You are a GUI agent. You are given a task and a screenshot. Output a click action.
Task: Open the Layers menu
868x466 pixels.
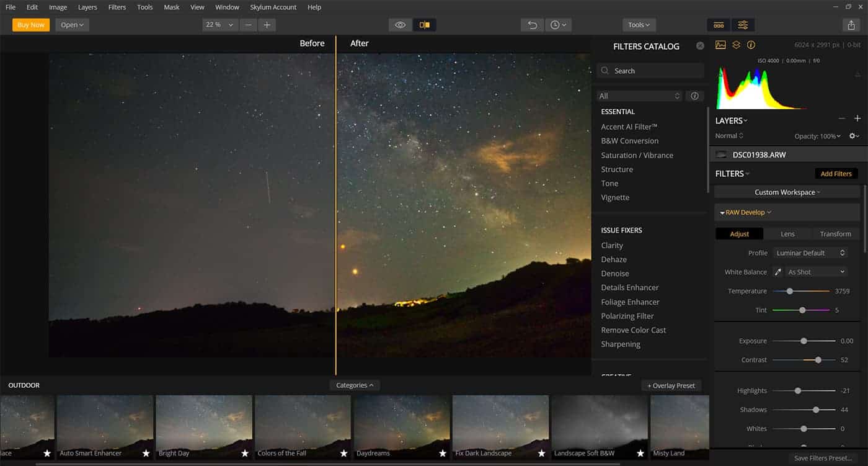87,7
